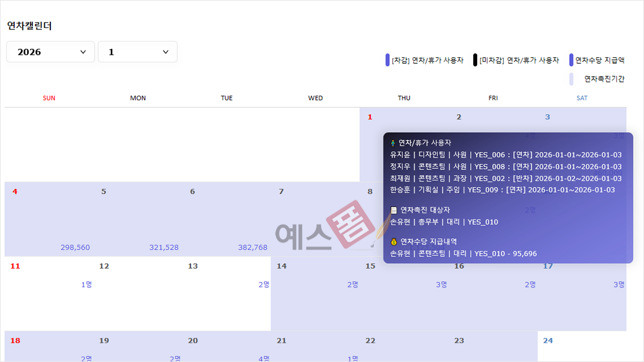Select date 19 on the calendar
The width and height of the screenshot is (644, 362).
click(104, 341)
